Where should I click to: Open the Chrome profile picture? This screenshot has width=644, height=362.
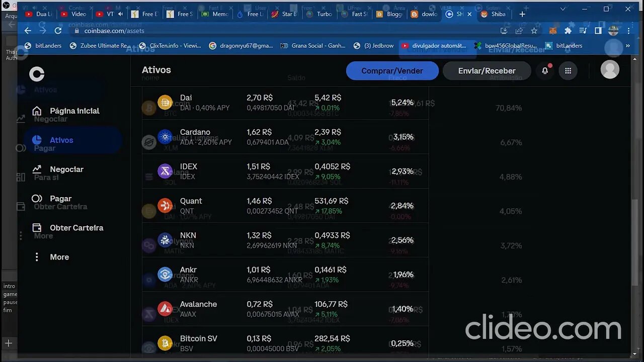pyautogui.click(x=614, y=31)
